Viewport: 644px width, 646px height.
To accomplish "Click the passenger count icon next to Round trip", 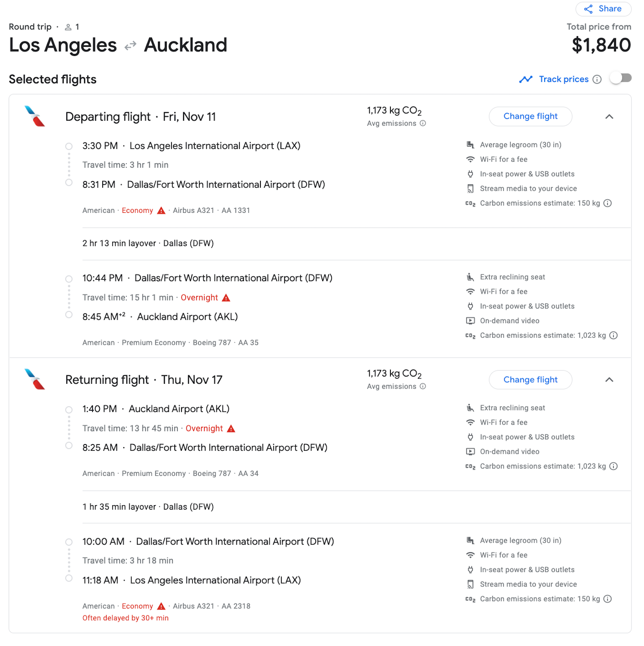I will click(68, 27).
